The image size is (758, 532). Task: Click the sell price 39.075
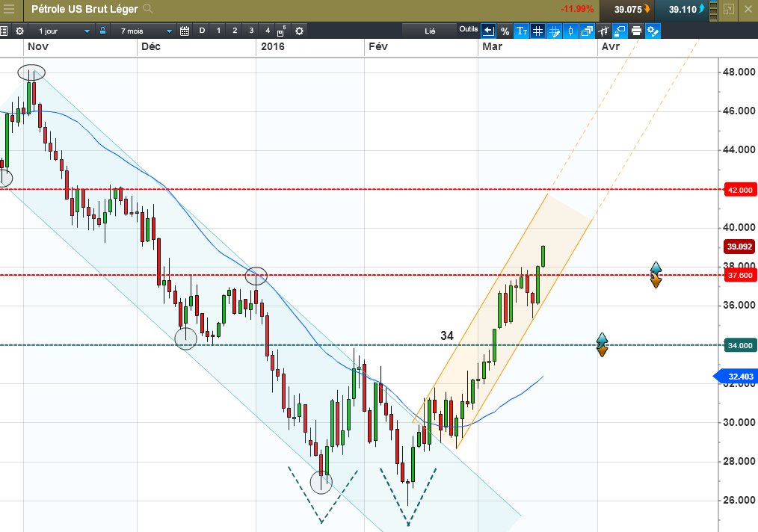628,9
